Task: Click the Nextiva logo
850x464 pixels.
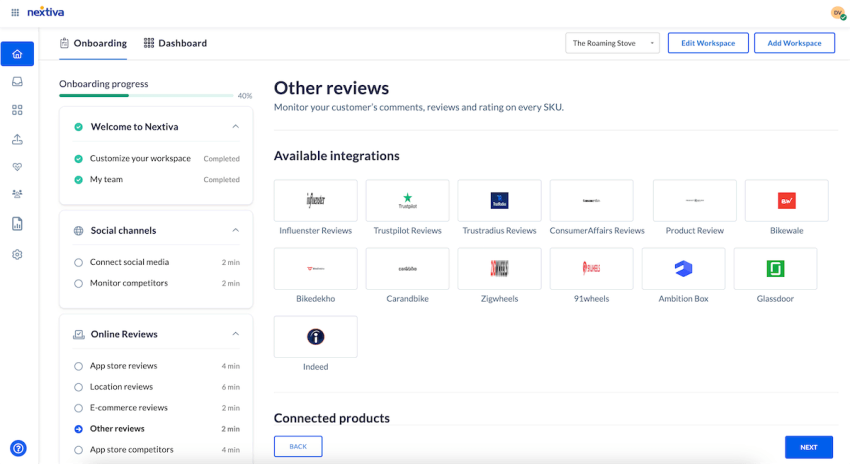Action: pyautogui.click(x=46, y=12)
